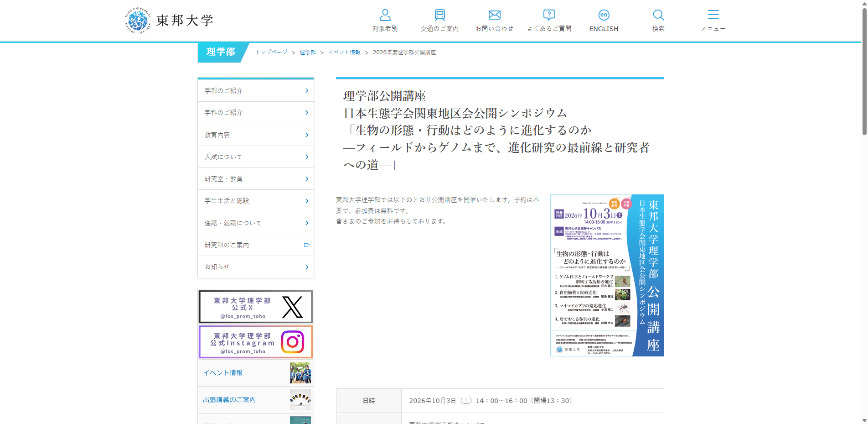Open the 対象者別 person icon
This screenshot has height=424, width=868.
385,15
